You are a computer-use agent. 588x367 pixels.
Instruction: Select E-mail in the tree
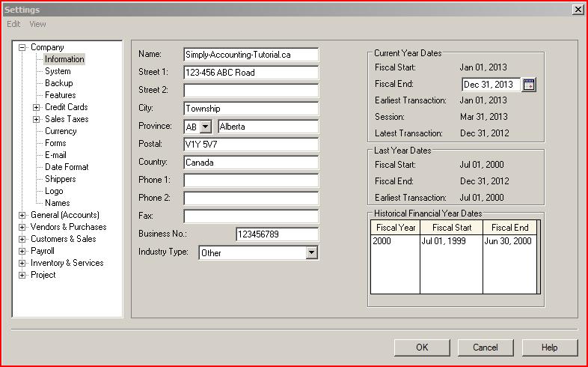[x=55, y=155]
